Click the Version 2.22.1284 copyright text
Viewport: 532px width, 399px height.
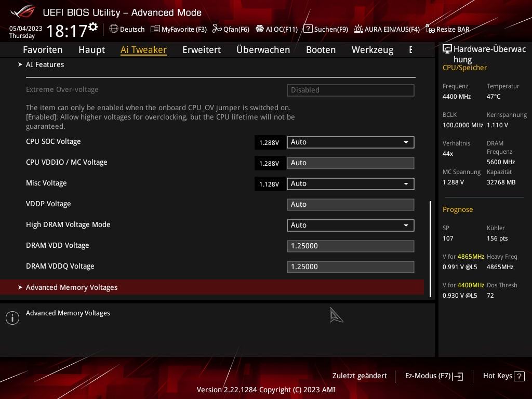tap(266, 390)
